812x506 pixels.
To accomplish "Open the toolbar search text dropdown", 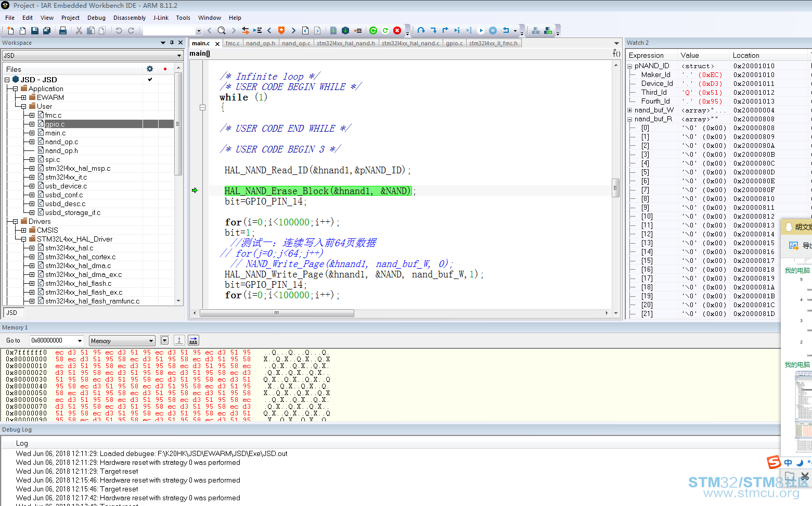I will [199, 31].
